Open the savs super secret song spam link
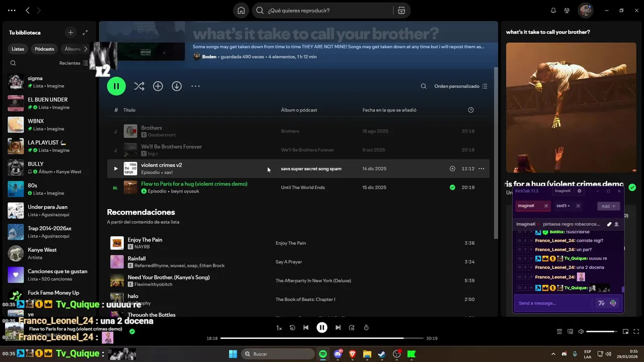This screenshot has width=644, height=362. click(311, 169)
